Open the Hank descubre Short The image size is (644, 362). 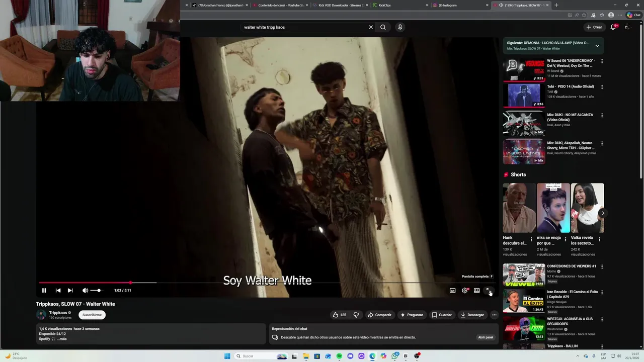519,208
